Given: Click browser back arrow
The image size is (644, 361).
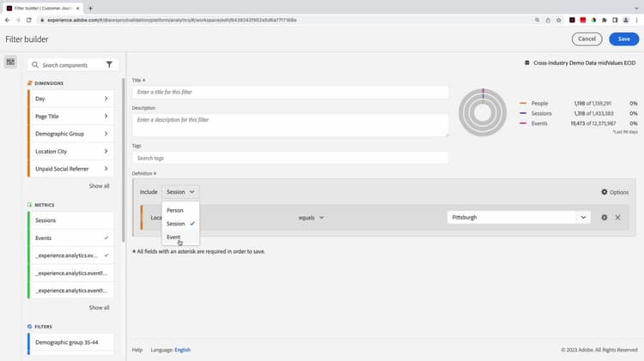Looking at the screenshot, I should 8,20.
